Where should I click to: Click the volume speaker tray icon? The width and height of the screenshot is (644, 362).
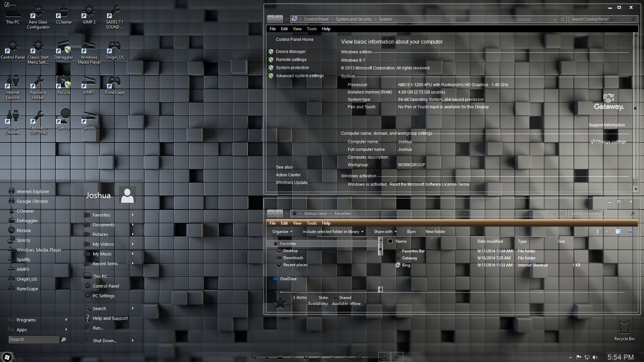595,357
